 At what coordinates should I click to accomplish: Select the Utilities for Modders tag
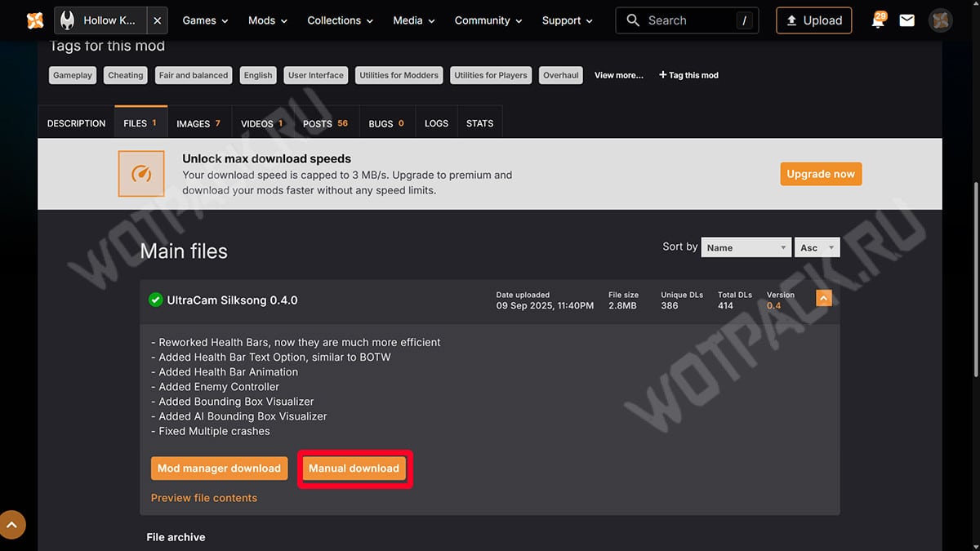[399, 75]
